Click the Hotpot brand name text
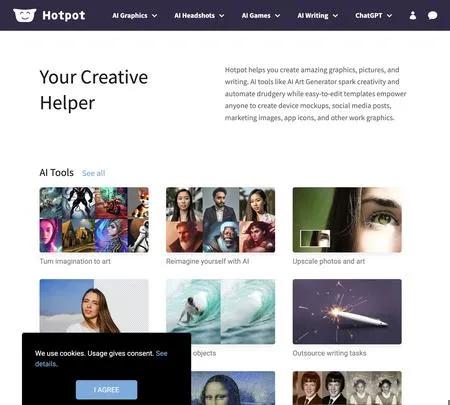This screenshot has height=405, width=450. (x=64, y=15)
